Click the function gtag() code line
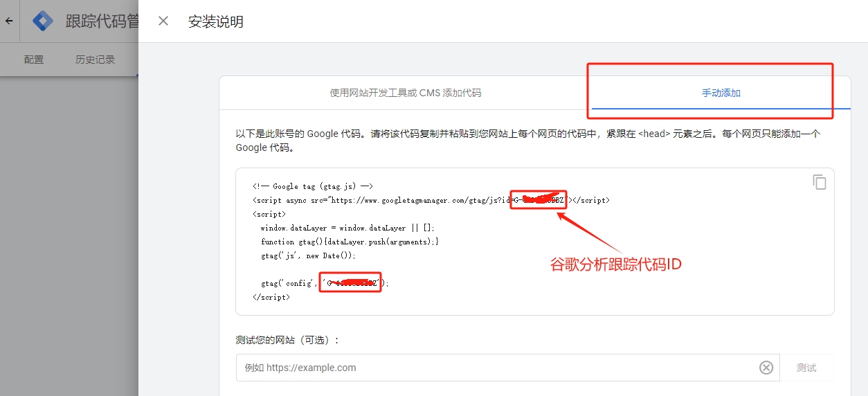 pos(350,242)
